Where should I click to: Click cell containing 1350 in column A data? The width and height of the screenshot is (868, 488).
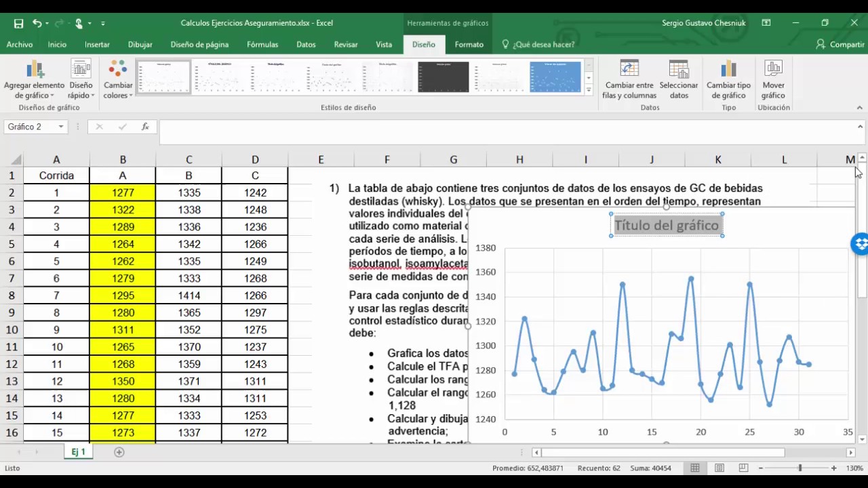click(123, 381)
